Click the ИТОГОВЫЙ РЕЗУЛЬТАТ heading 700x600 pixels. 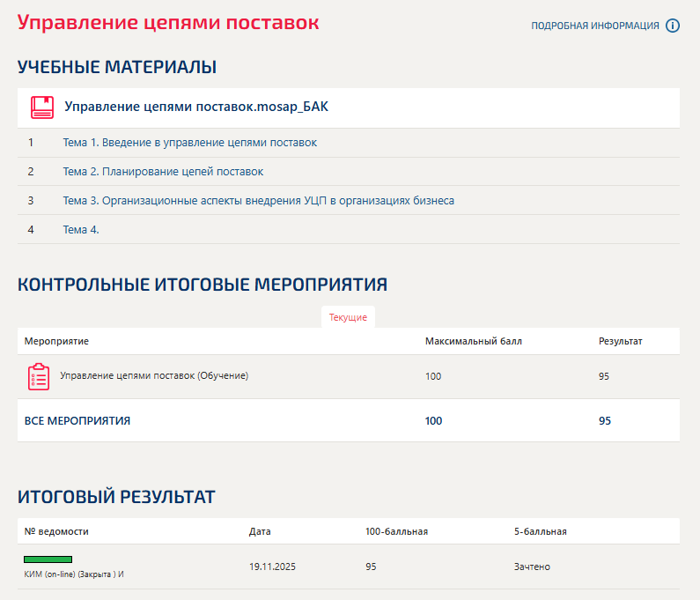point(116,497)
